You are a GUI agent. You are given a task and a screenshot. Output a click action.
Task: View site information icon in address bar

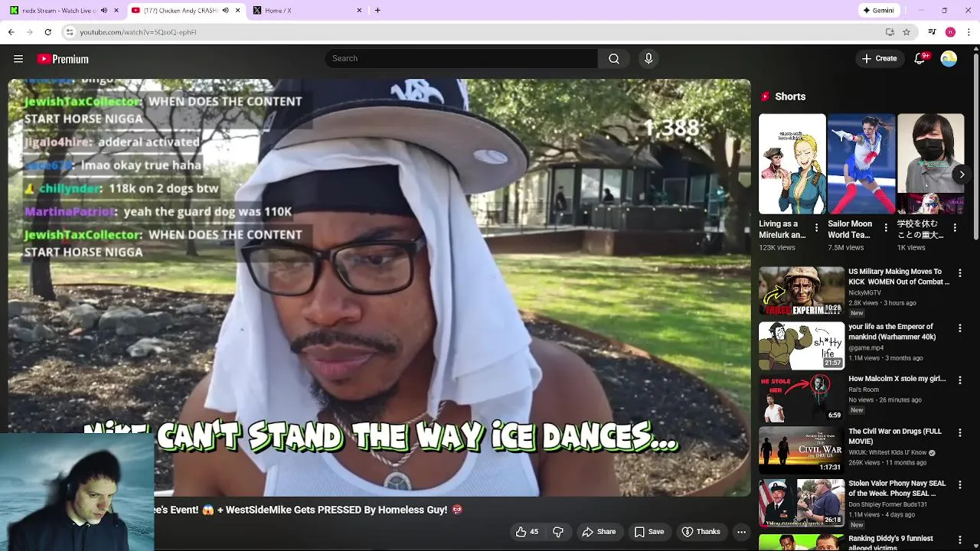tap(69, 32)
